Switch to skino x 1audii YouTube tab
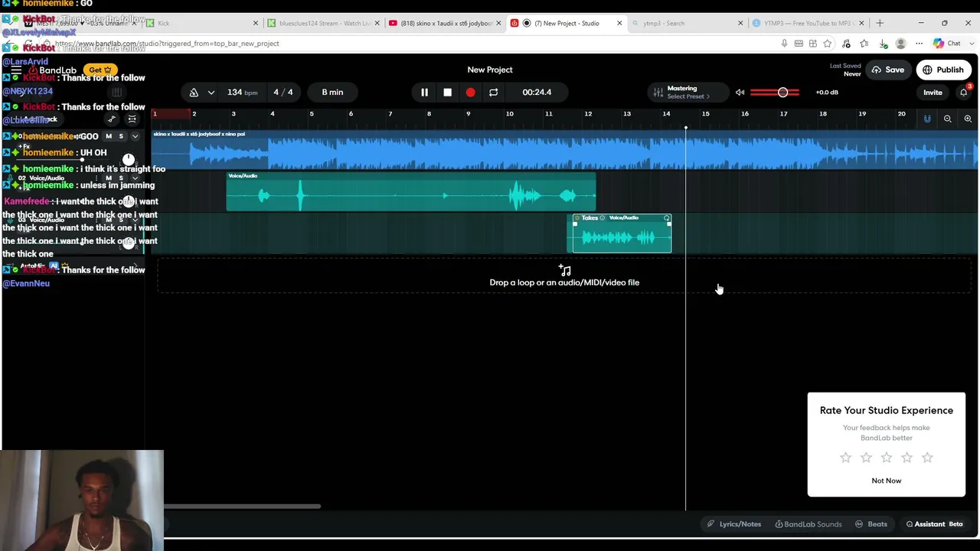This screenshot has width=980, height=551. pos(445,23)
